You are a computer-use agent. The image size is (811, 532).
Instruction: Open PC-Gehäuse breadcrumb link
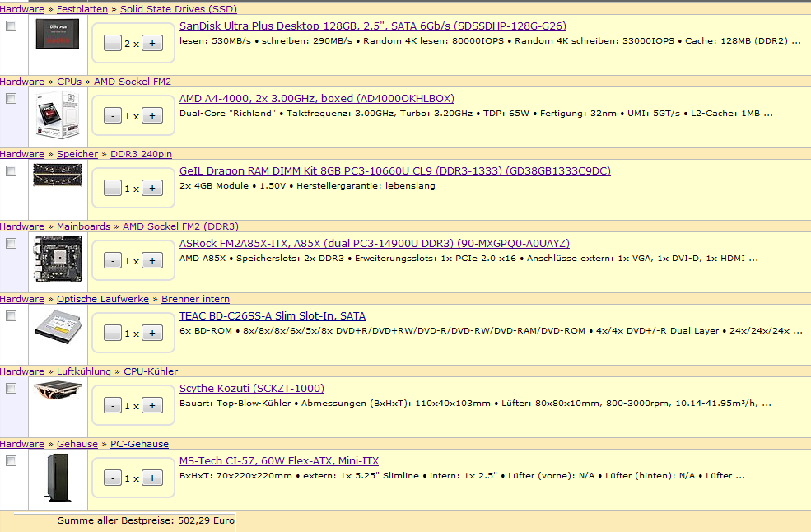140,444
